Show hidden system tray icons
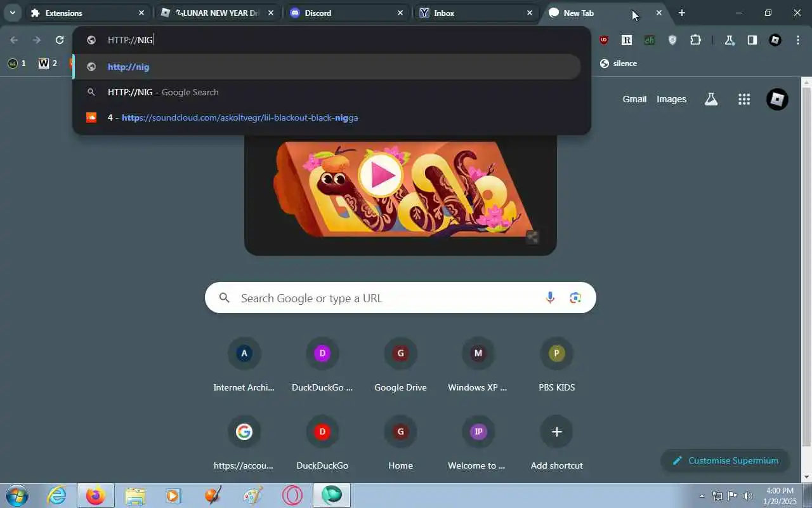The image size is (812, 508). [702, 496]
